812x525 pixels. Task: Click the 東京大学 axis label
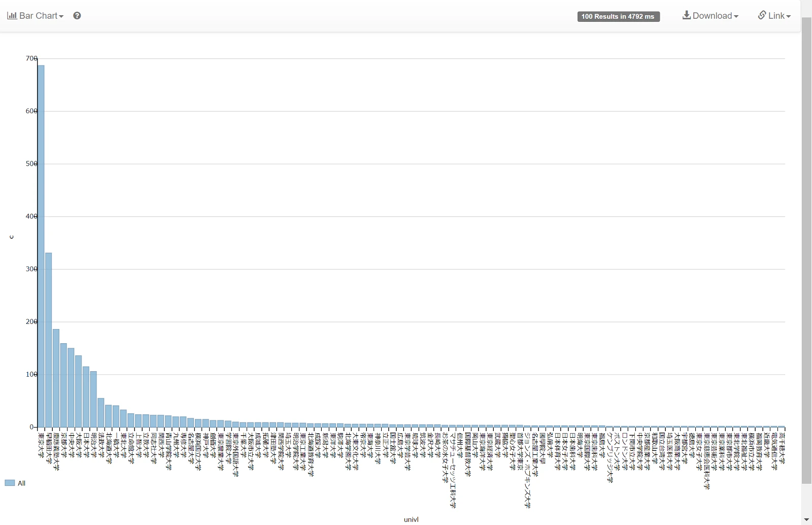pyautogui.click(x=41, y=445)
